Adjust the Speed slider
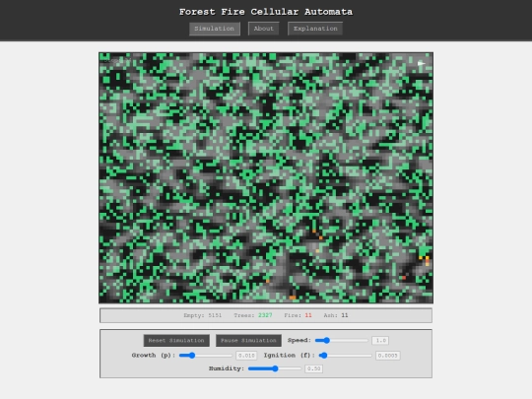 pos(341,340)
